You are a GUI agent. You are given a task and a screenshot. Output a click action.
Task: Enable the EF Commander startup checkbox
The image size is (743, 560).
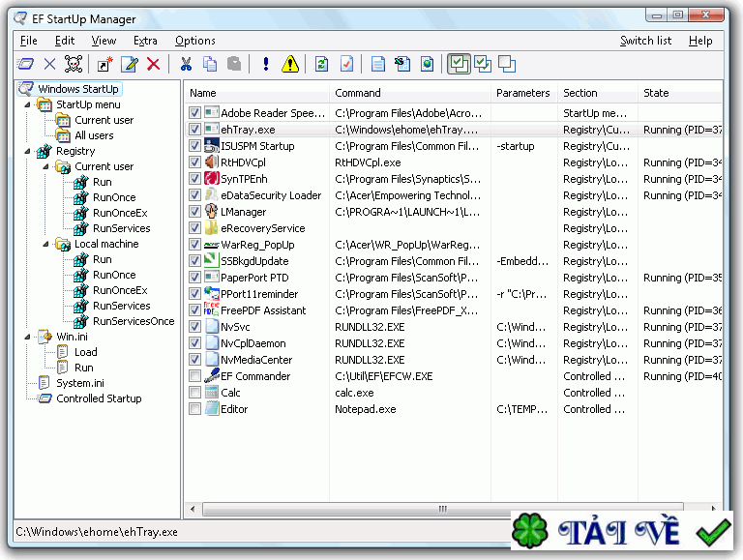point(195,376)
